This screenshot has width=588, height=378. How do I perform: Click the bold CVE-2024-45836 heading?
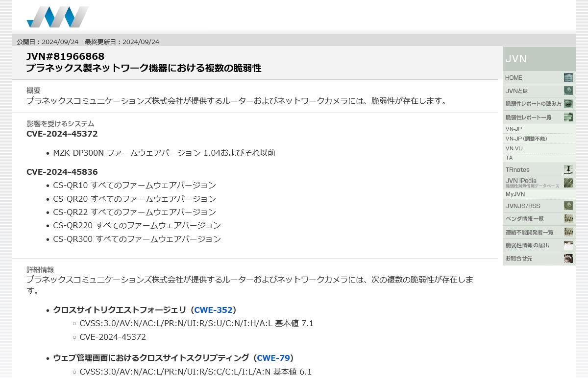click(62, 172)
